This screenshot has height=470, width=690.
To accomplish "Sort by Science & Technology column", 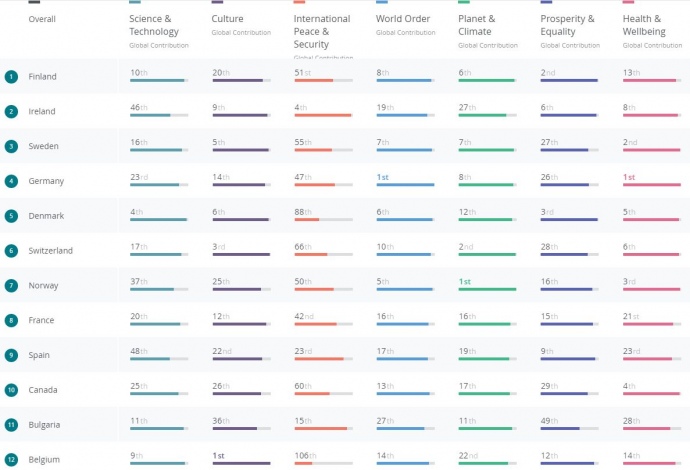I will click(153, 25).
